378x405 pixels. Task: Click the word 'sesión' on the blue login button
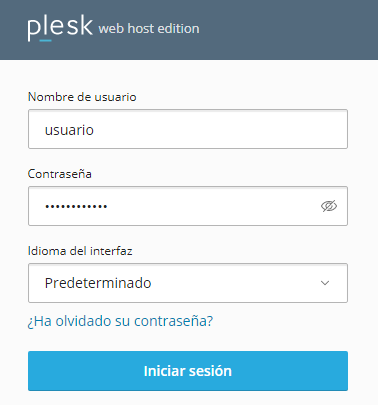(210, 371)
